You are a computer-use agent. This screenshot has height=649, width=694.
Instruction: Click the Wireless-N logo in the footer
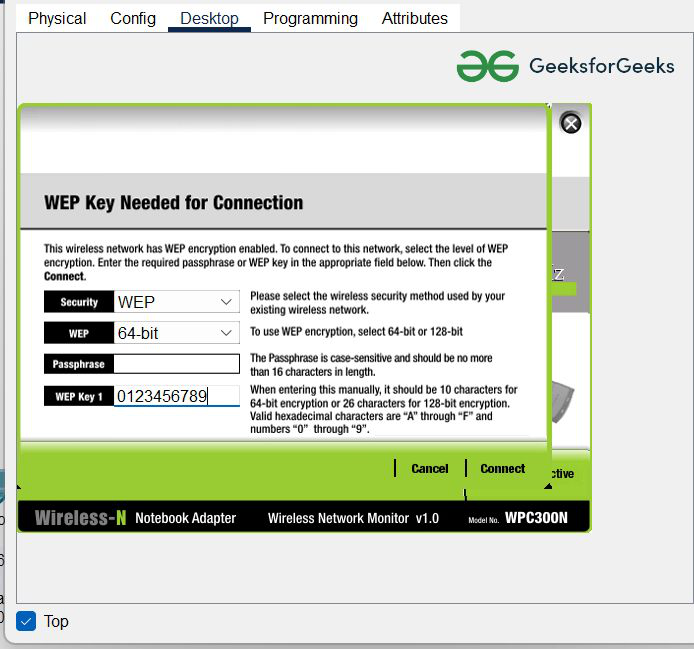80,518
